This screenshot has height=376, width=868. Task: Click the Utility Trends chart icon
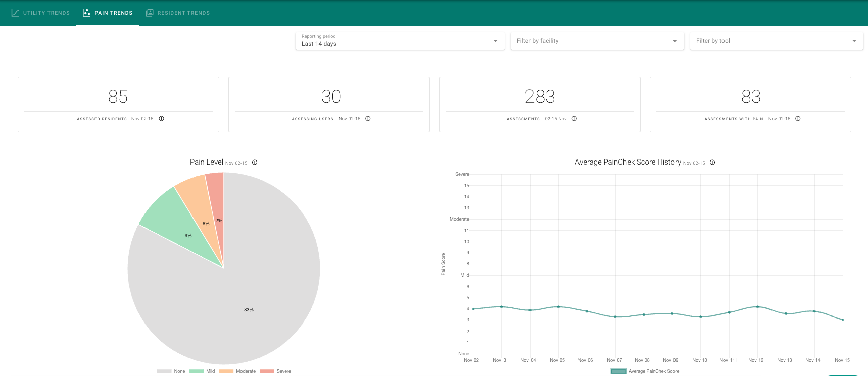(x=15, y=13)
